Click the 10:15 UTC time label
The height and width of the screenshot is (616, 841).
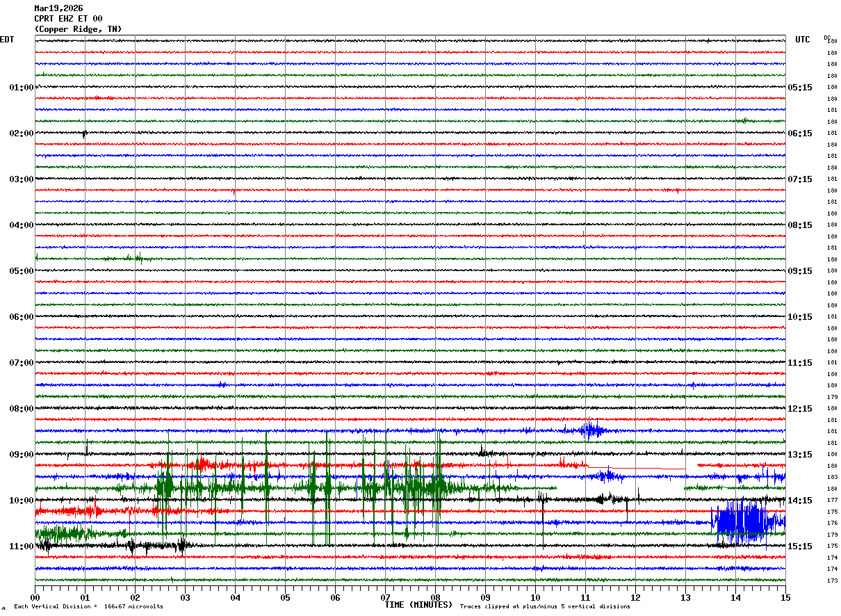[800, 317]
